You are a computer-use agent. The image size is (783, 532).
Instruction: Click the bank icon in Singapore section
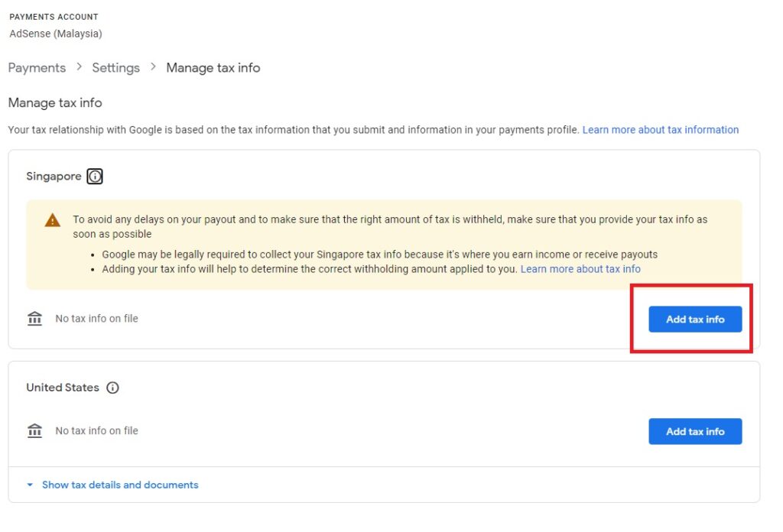click(35, 319)
